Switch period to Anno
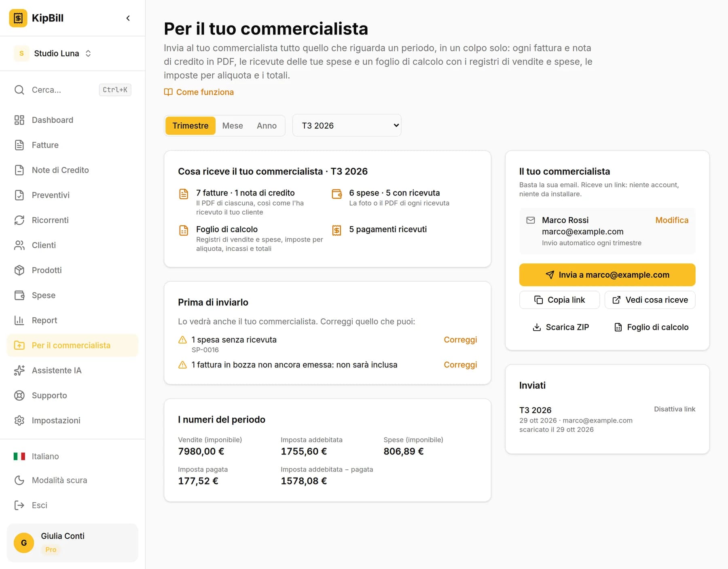 (x=267, y=126)
